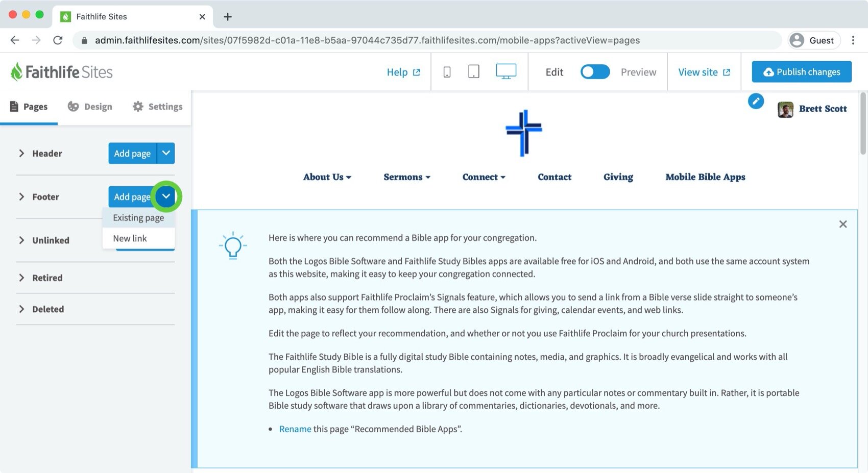Click the cross logo on site header
This screenshot has height=473, width=868.
tap(524, 133)
